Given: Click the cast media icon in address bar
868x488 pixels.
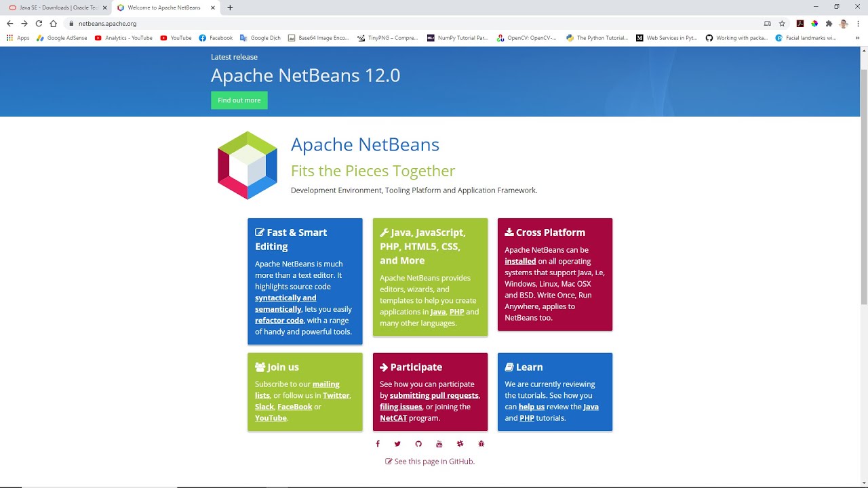Looking at the screenshot, I should tap(768, 23).
